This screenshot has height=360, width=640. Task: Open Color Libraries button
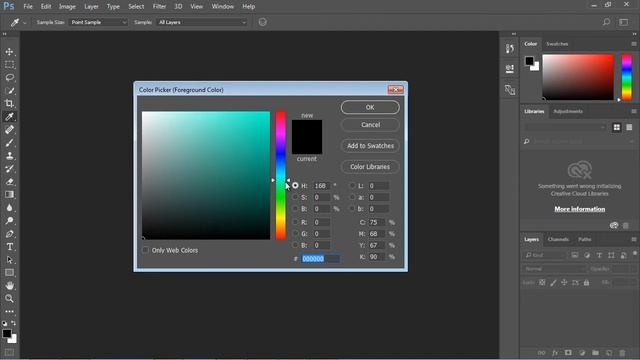point(370,167)
